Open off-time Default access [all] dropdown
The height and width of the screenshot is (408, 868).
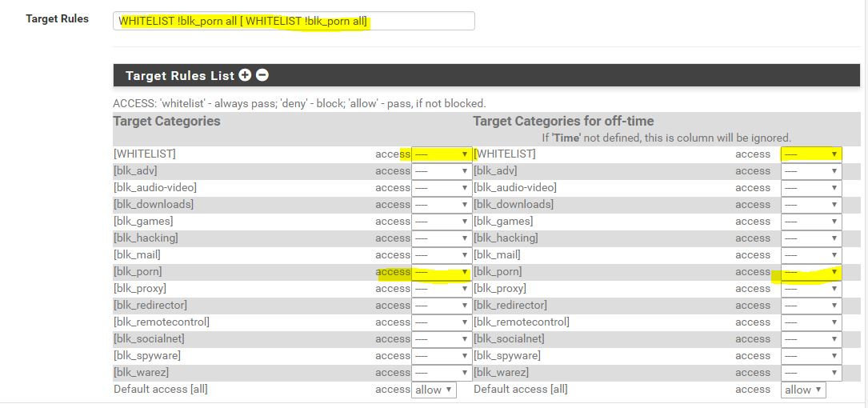pos(803,390)
